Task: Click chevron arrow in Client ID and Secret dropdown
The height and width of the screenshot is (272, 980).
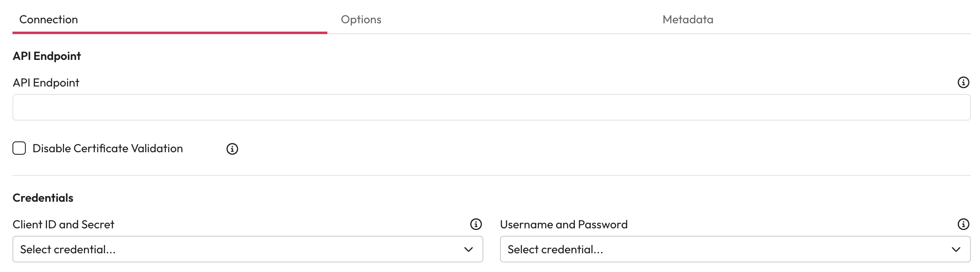Action: click(x=468, y=249)
